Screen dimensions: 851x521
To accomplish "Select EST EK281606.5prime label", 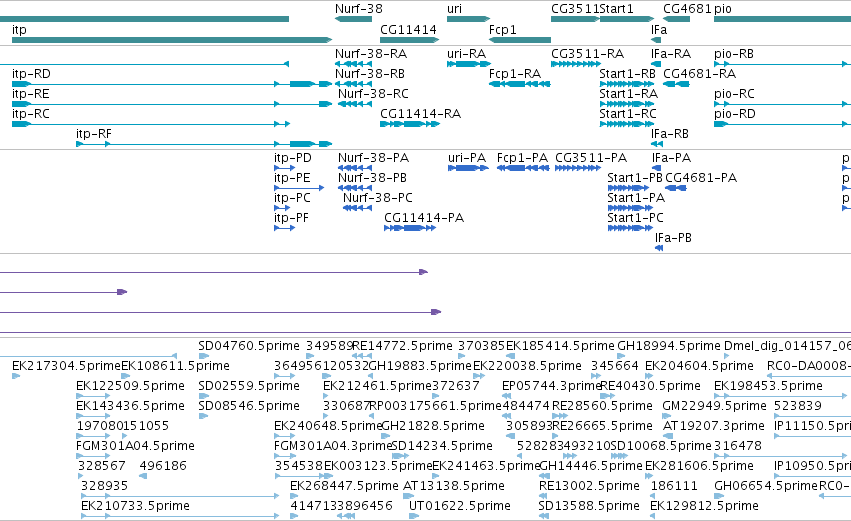I will (699, 466).
